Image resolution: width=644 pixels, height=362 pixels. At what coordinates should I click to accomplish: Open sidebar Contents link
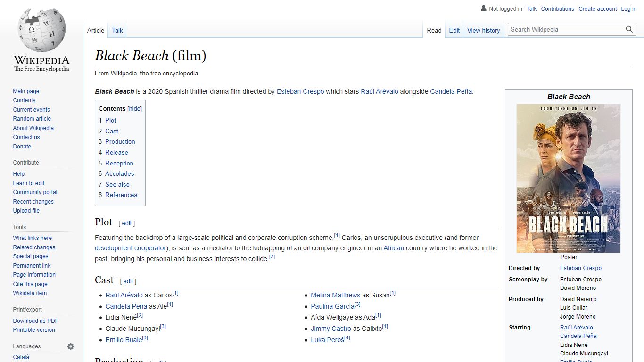24,100
